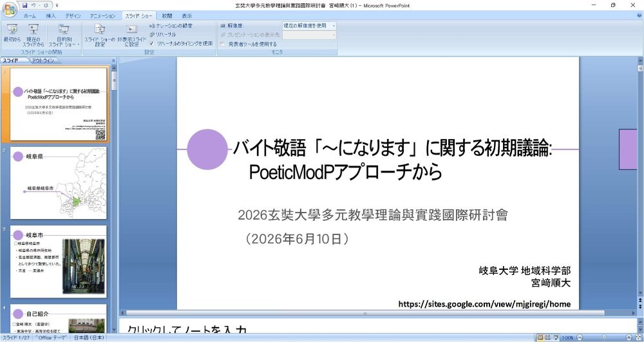Start Slide Show from status bar icon
Viewport: 644px width, 342px height.
(x=556, y=337)
